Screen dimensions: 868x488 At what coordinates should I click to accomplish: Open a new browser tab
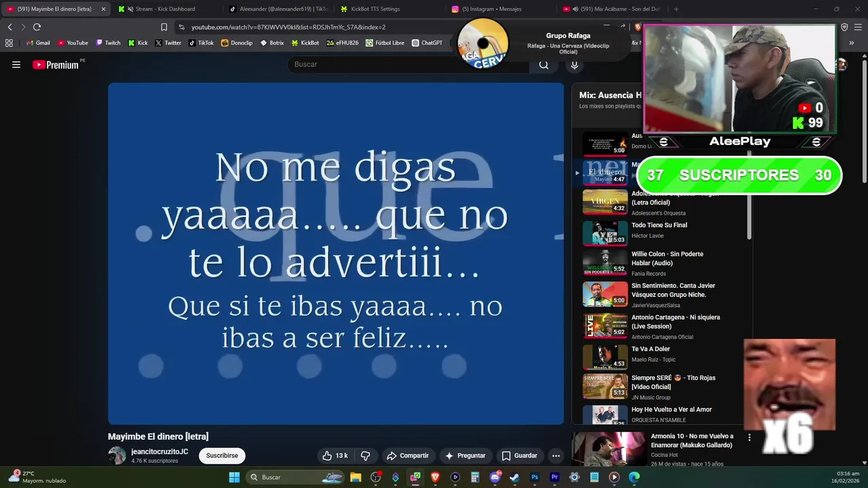click(675, 9)
